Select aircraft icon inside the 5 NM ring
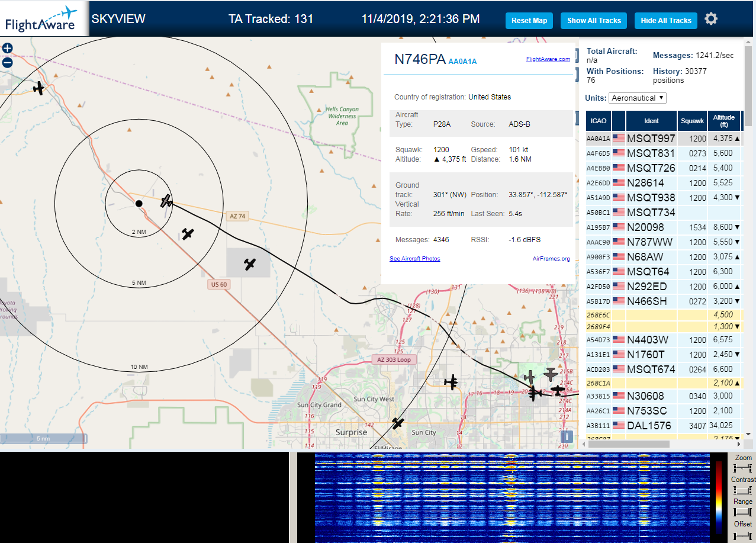Viewport: 756px width, 543px height. click(188, 234)
